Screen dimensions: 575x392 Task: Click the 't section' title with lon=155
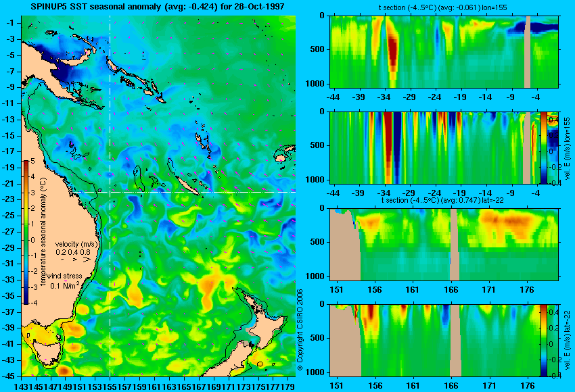click(442, 7)
